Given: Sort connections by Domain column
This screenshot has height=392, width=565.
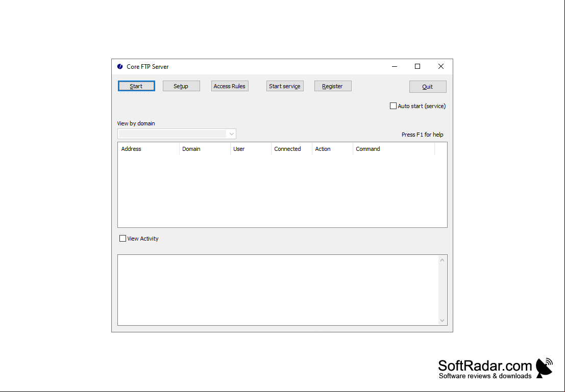Looking at the screenshot, I should coord(205,149).
